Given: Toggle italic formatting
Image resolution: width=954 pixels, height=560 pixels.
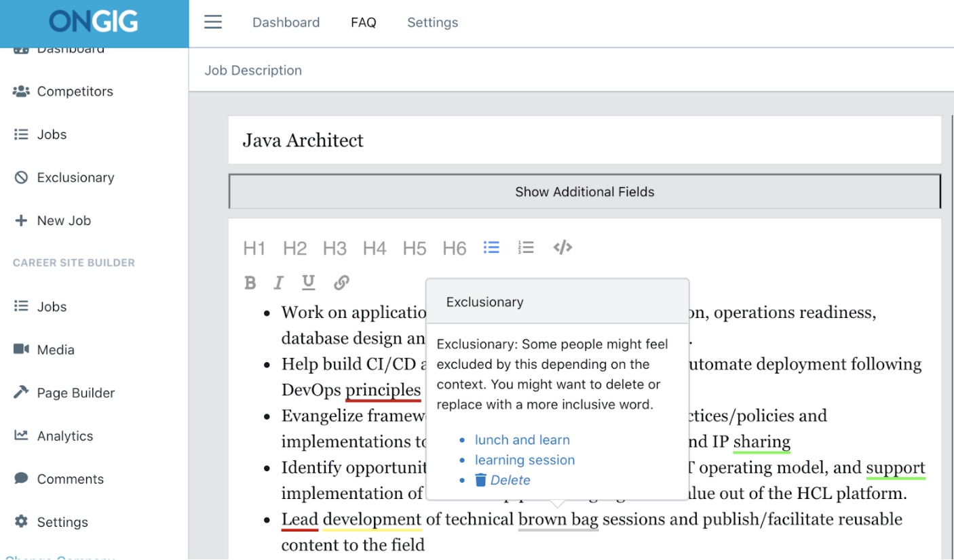Looking at the screenshot, I should [278, 282].
